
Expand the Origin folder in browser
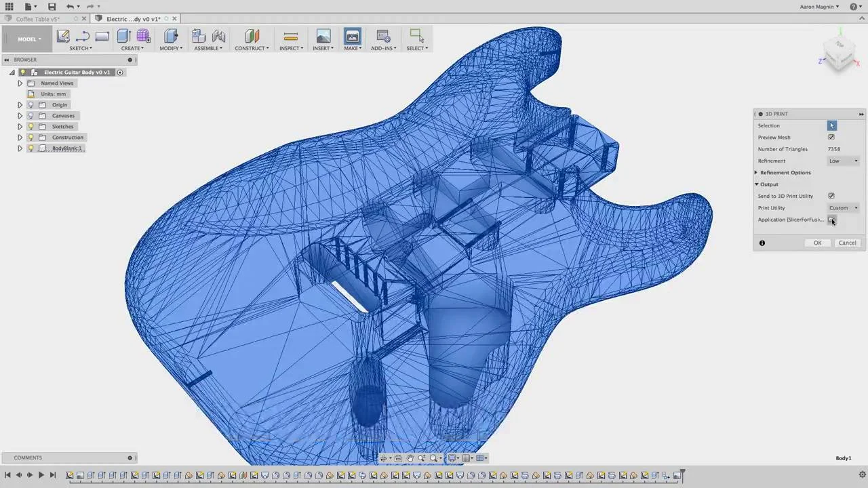20,104
